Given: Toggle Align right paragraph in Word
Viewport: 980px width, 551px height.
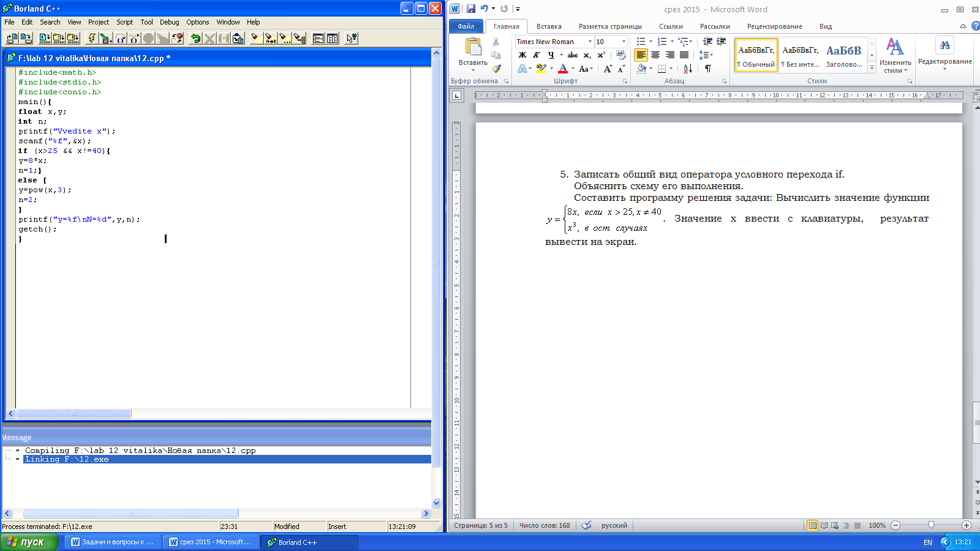Looking at the screenshot, I should [x=670, y=55].
